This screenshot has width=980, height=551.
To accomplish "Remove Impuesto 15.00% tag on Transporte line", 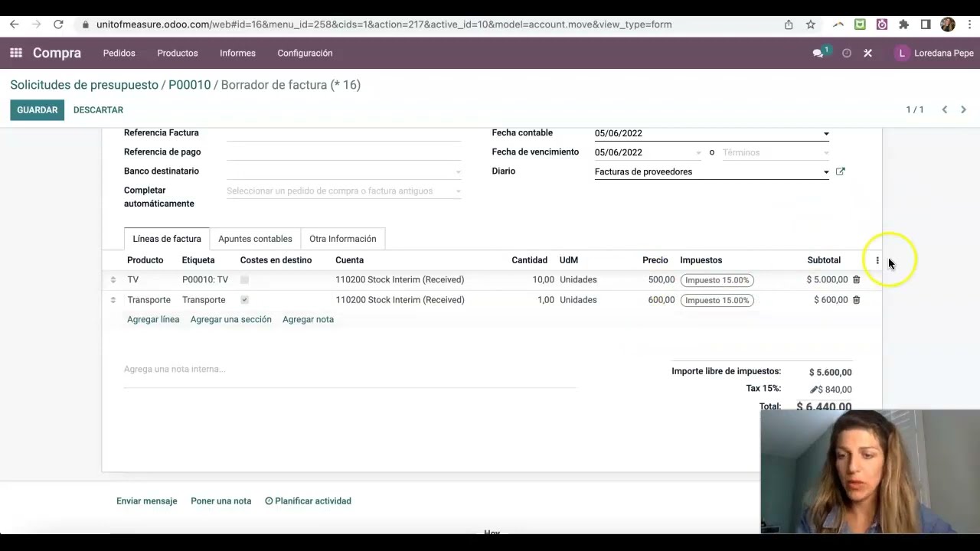I will (717, 300).
